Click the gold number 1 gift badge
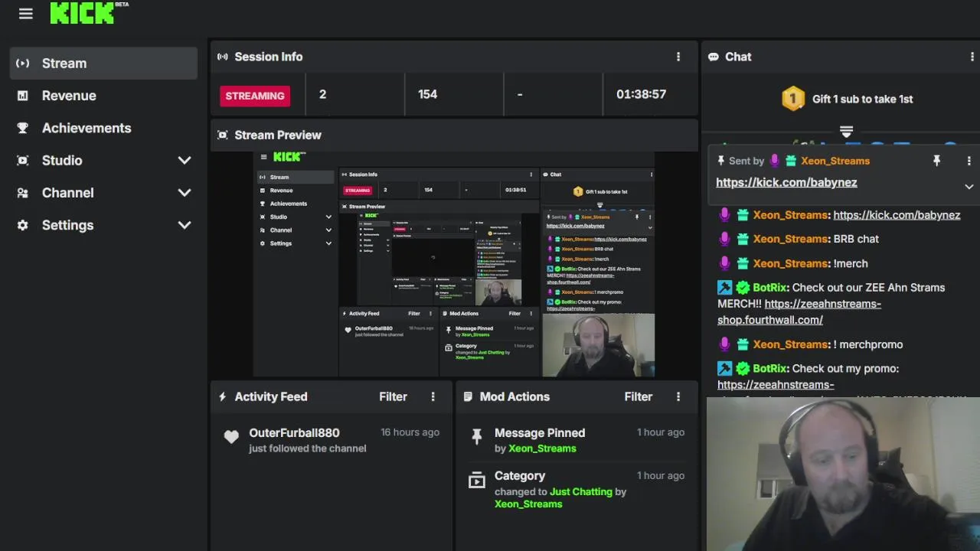Screen dimensions: 980x551 click(x=793, y=99)
